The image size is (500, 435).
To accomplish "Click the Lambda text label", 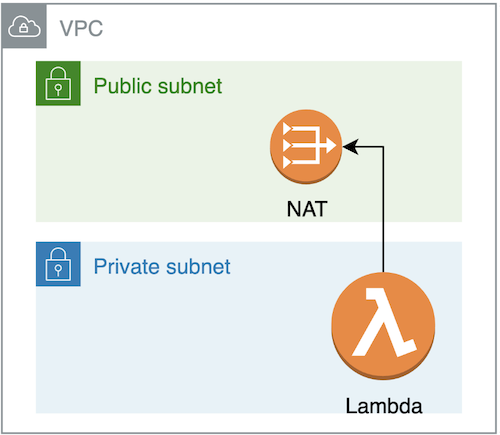I will 384,406.
